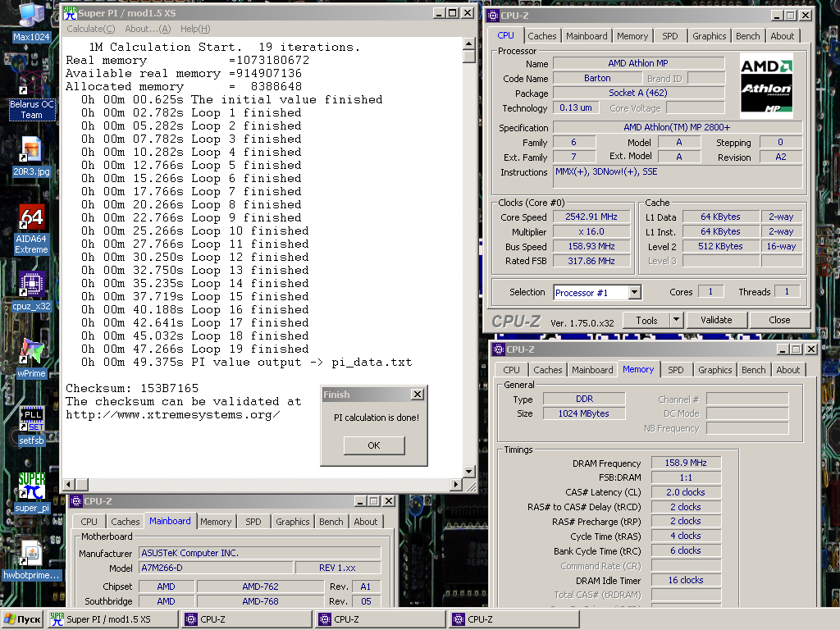Click OK in the Finish dialog
Viewport: 840px width, 630px height.
(374, 445)
